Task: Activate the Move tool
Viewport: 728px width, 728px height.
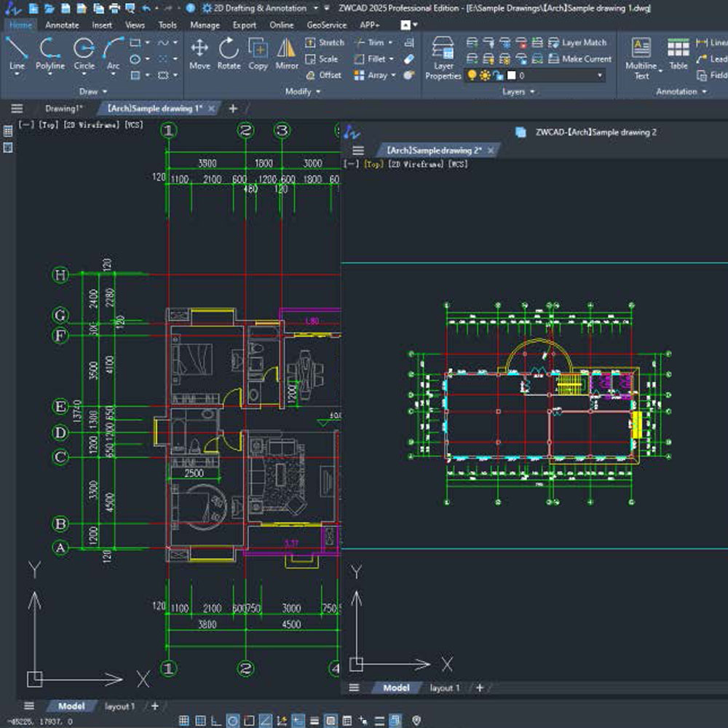Action: 199,54
